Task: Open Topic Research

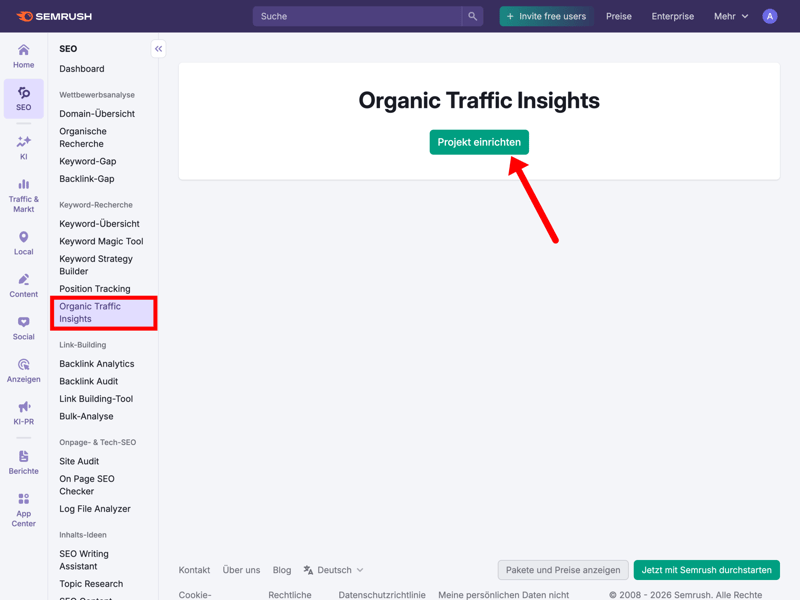Action: [91, 584]
